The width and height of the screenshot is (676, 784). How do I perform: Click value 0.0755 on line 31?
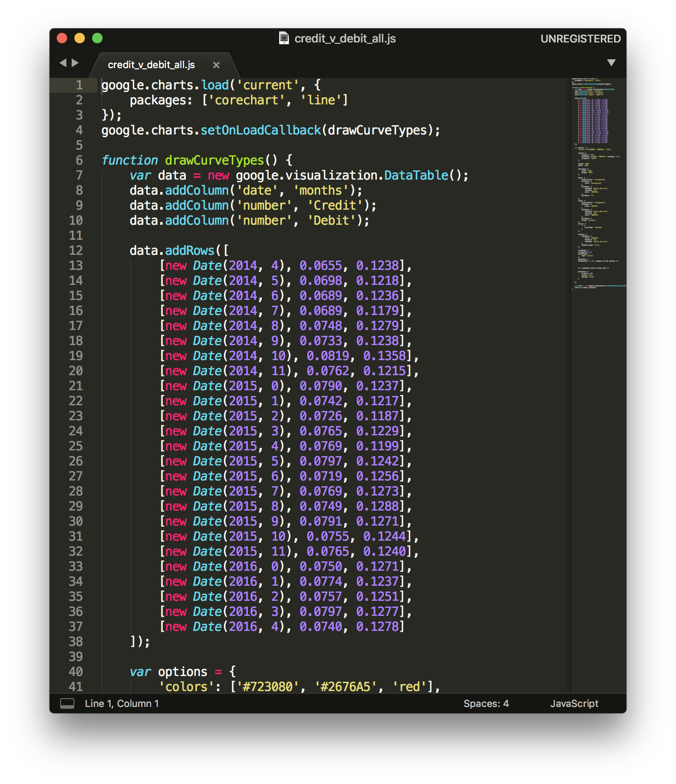click(x=328, y=536)
